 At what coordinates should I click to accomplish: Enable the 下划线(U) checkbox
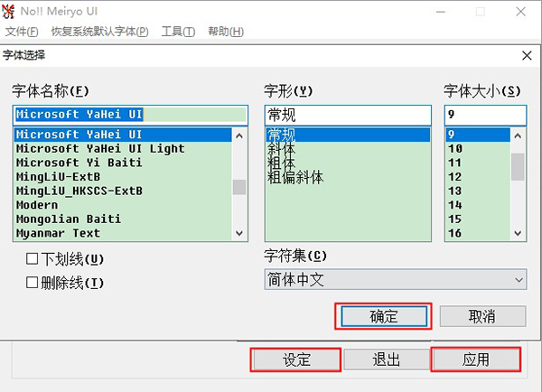coord(33,259)
